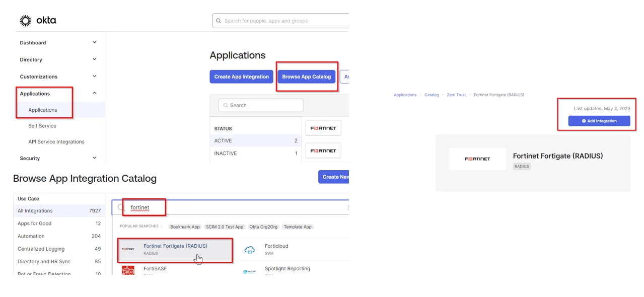Click the Fortinet icon beside Fortinet Fortigate (RADIUS) result
The width and height of the screenshot is (644, 297).
coord(128,249)
